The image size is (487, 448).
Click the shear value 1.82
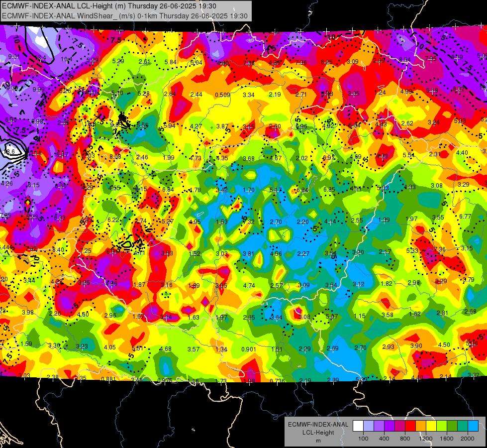[x=387, y=284]
